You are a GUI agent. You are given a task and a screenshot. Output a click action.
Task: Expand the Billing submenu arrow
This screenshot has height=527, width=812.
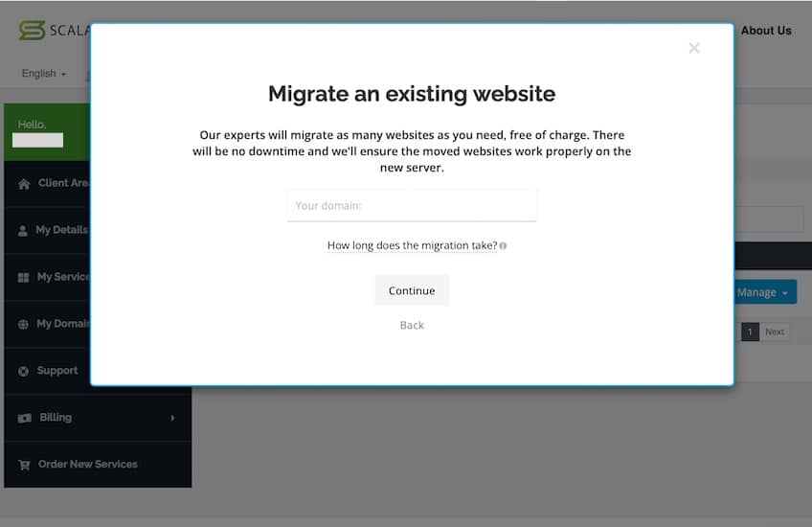click(173, 418)
